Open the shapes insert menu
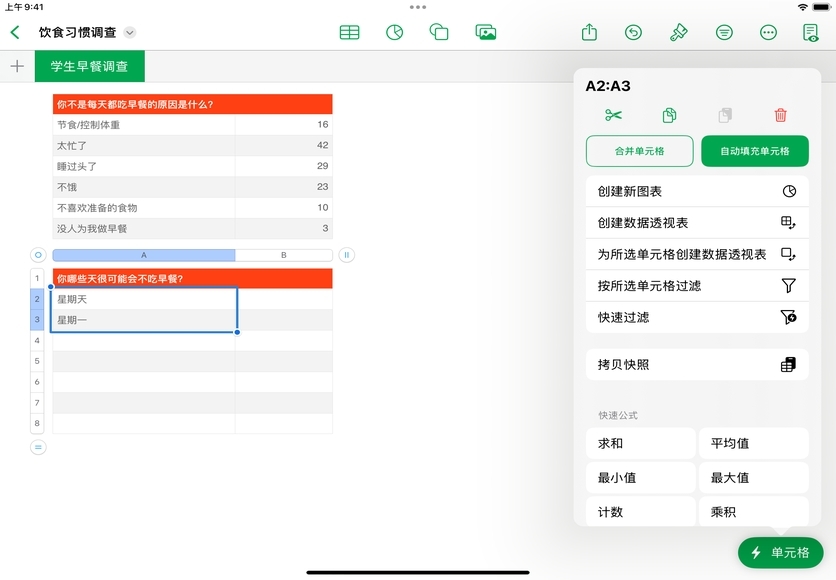Screen dimensions: 836x580 439,32
